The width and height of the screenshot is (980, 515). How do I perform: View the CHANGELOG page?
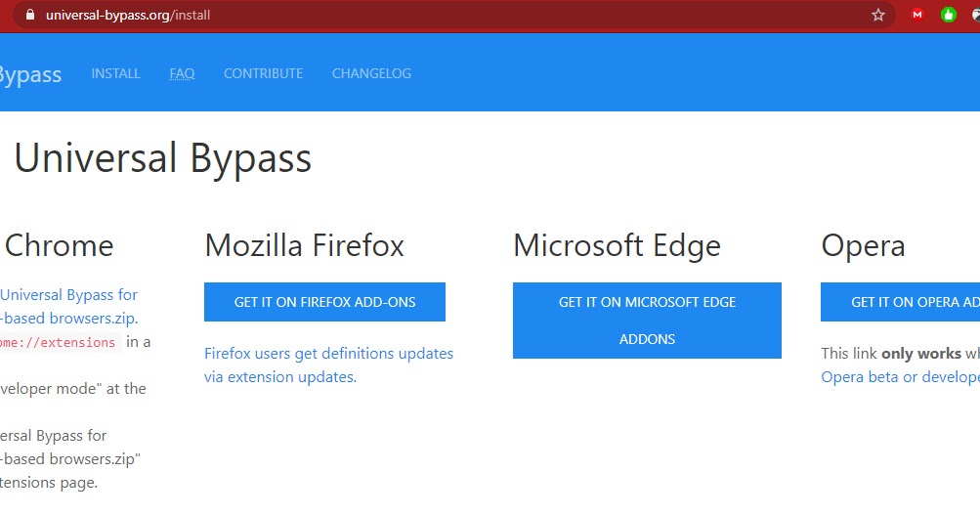tap(371, 73)
